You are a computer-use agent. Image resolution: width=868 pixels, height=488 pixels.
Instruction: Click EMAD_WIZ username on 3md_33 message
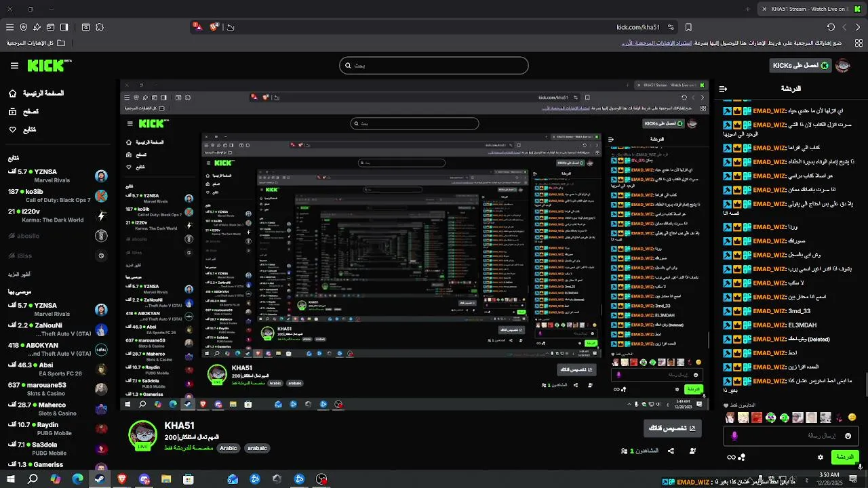point(768,311)
